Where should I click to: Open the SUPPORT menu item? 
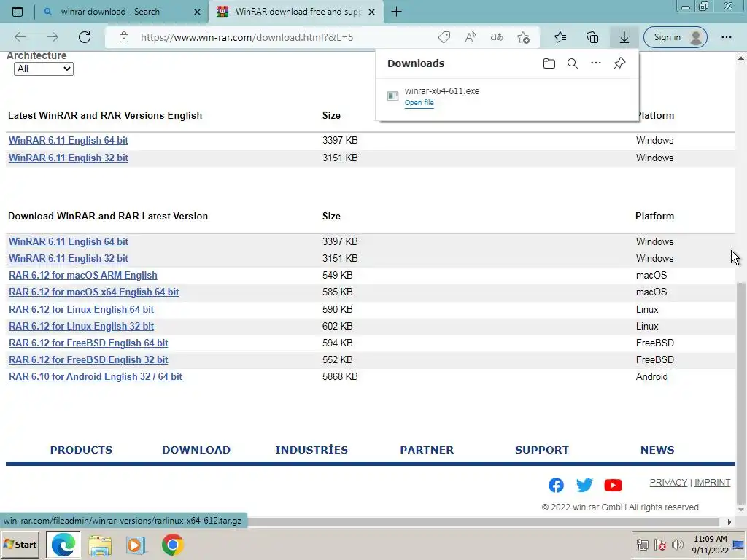click(542, 450)
